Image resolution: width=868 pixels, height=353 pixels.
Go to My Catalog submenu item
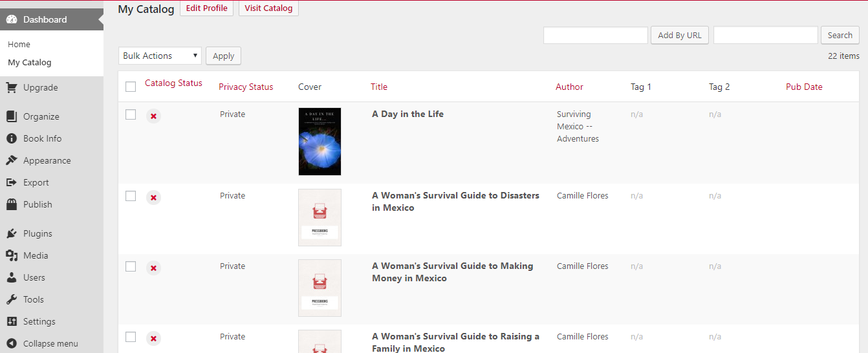click(30, 63)
